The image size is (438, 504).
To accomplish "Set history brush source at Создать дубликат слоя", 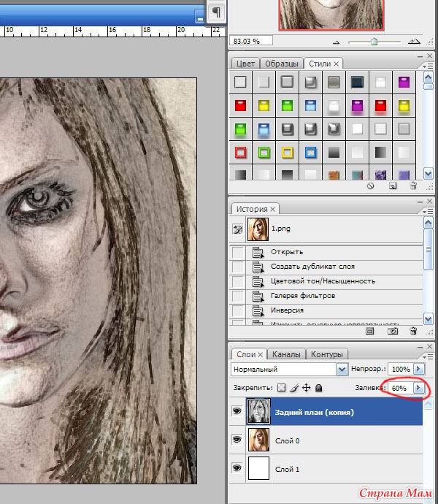I will (x=238, y=267).
